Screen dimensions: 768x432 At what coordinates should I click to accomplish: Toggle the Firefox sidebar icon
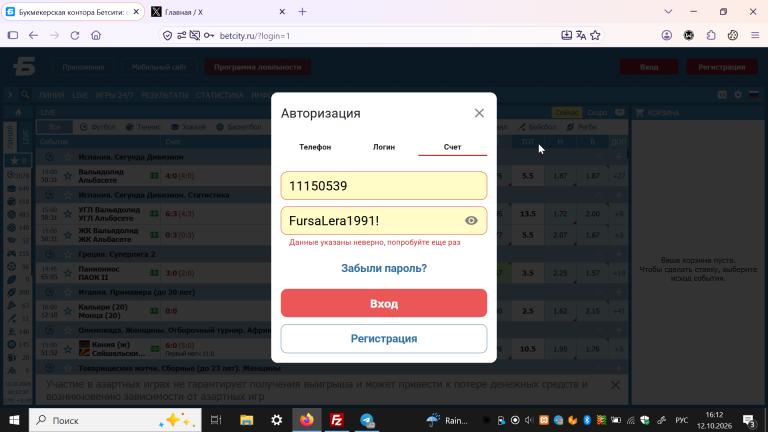(x=13, y=35)
